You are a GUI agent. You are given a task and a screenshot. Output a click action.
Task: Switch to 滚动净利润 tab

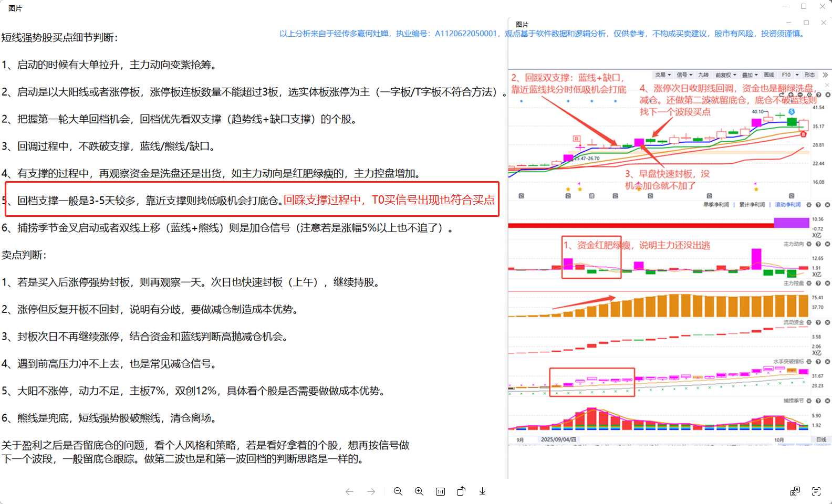click(x=787, y=205)
